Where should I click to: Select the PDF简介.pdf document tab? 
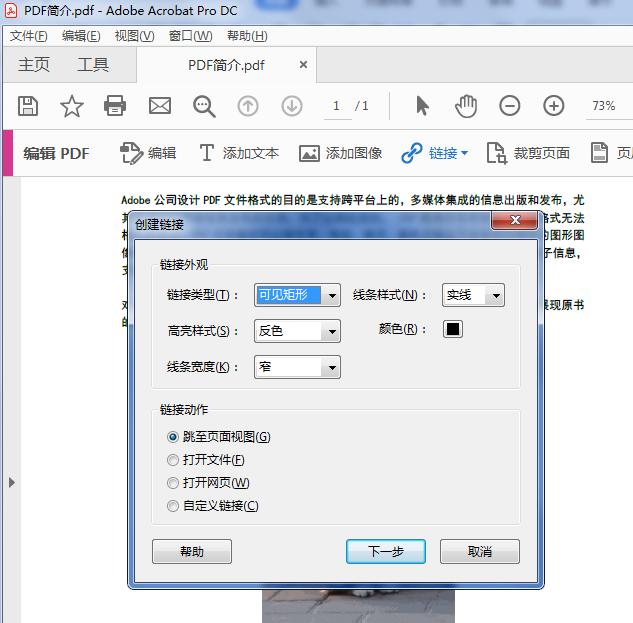pyautogui.click(x=226, y=65)
